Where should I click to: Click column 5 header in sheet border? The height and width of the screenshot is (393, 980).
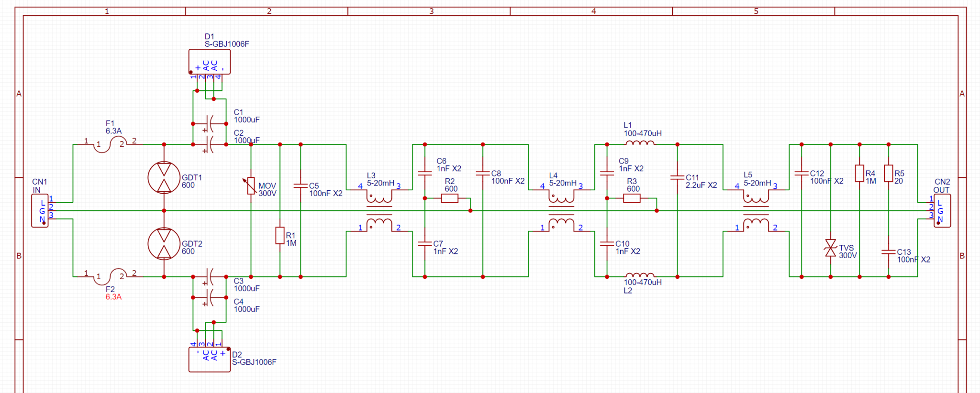coord(756,11)
